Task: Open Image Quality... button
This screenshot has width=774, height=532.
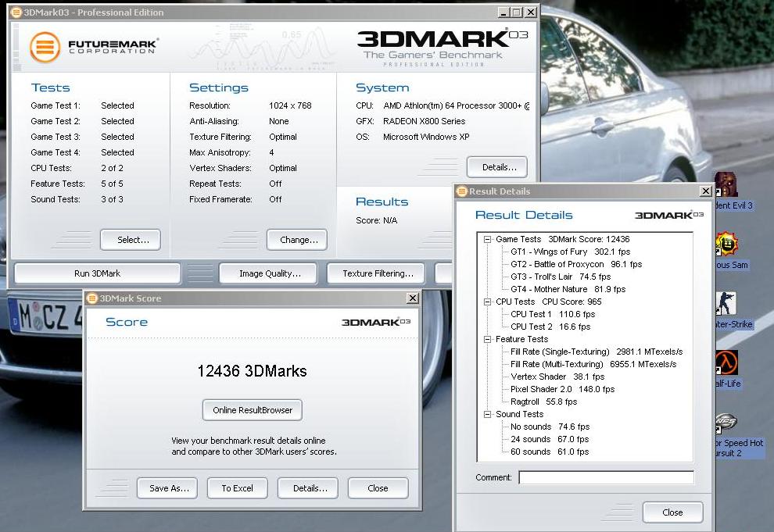Action: click(268, 273)
